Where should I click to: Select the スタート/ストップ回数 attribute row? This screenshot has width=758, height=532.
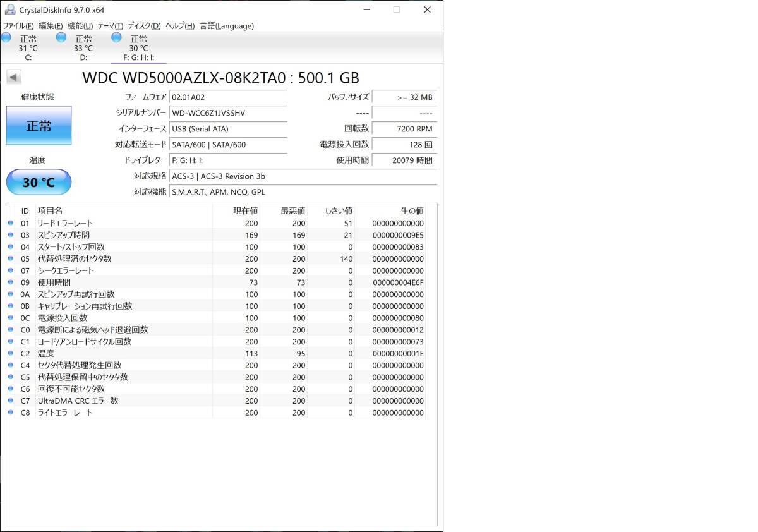point(216,247)
